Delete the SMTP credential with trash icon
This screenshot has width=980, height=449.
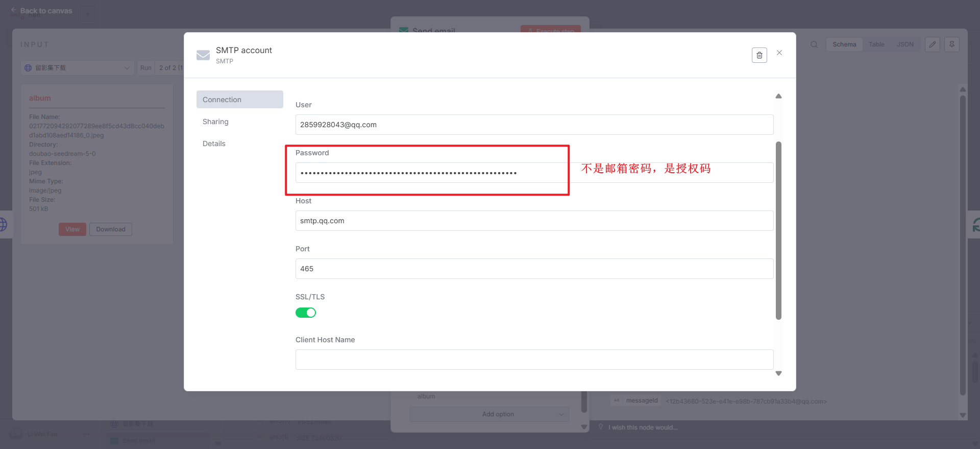tap(759, 55)
